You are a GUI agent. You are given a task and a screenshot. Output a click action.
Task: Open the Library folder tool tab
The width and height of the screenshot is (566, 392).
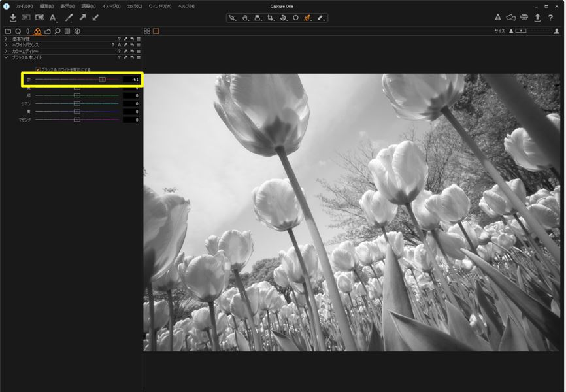pyautogui.click(x=8, y=31)
